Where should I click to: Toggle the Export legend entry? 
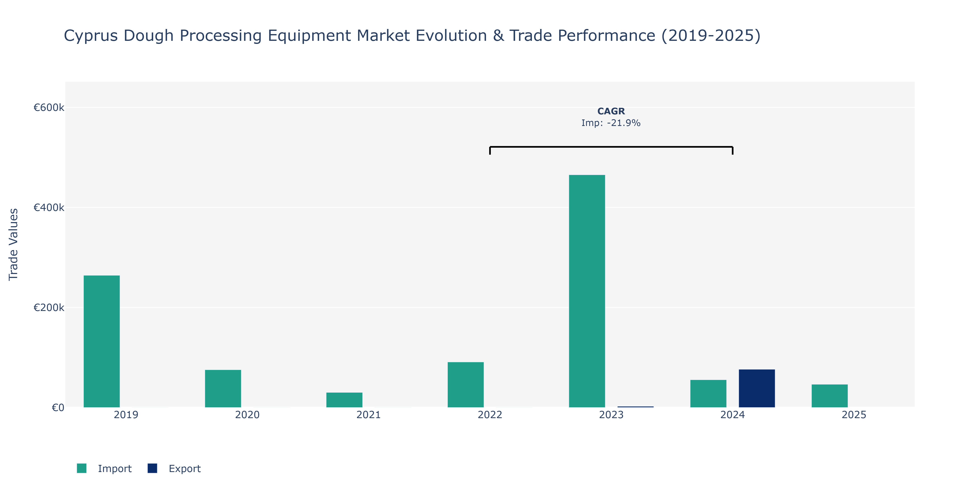pyautogui.click(x=174, y=468)
